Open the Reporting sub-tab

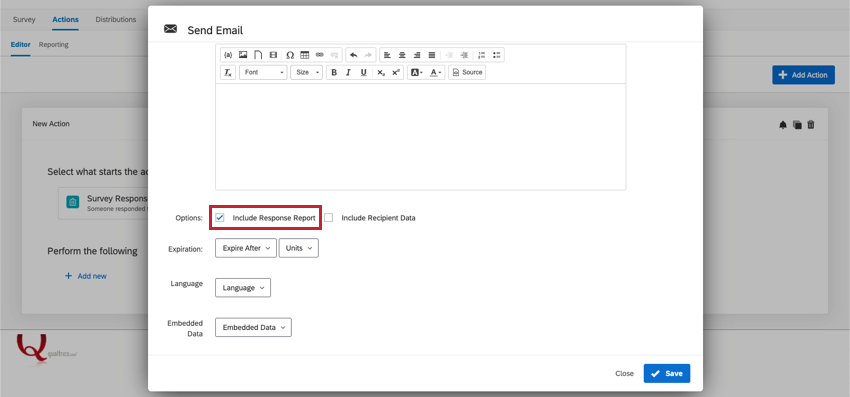coord(54,44)
